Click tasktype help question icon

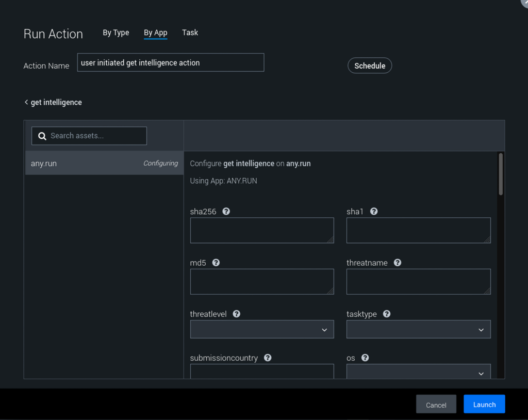[387, 314]
